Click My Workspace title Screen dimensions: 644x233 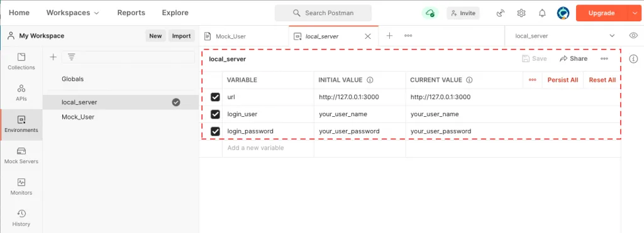[42, 36]
